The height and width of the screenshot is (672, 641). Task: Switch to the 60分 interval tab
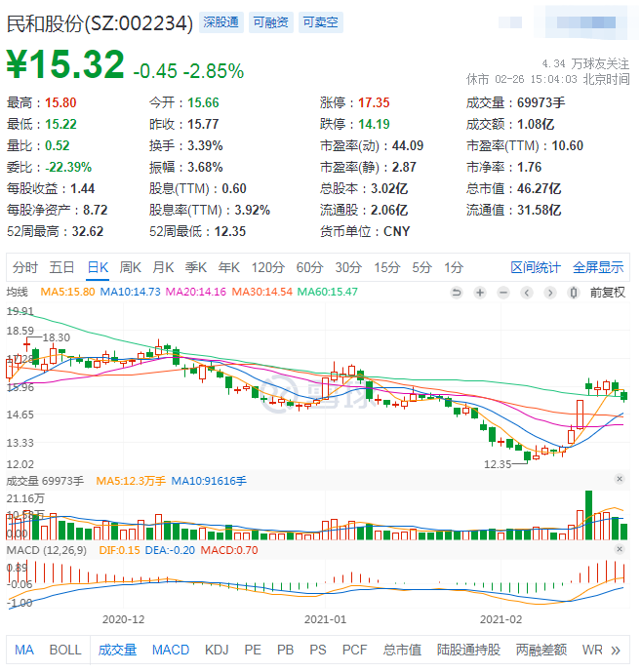[x=309, y=267]
